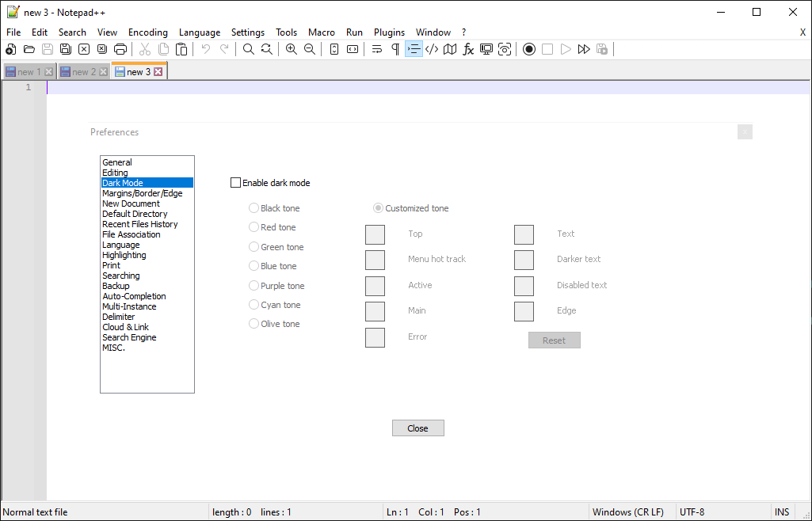
Task: Click the Print toolbar icon
Action: [x=120, y=49]
